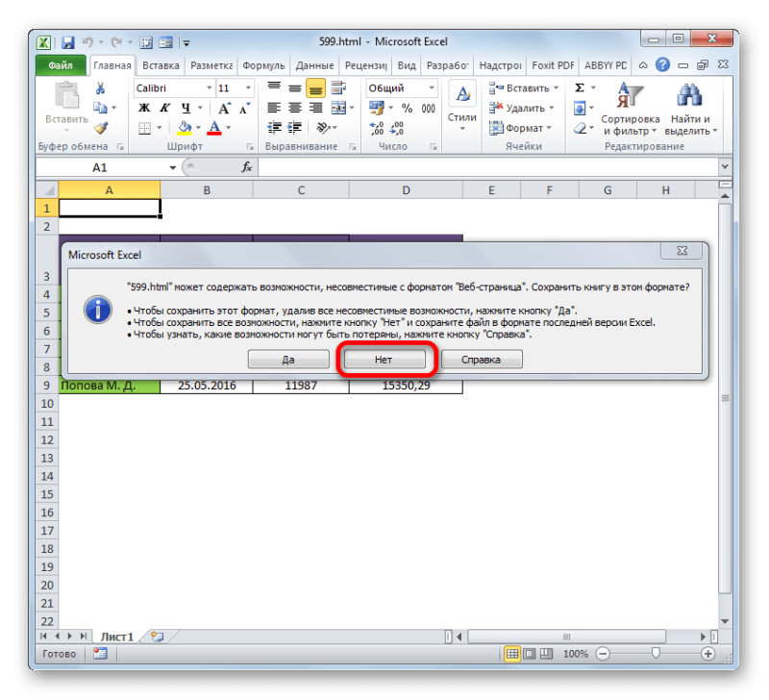Click the insert function fx icon
769x700 pixels.
pyautogui.click(x=247, y=167)
